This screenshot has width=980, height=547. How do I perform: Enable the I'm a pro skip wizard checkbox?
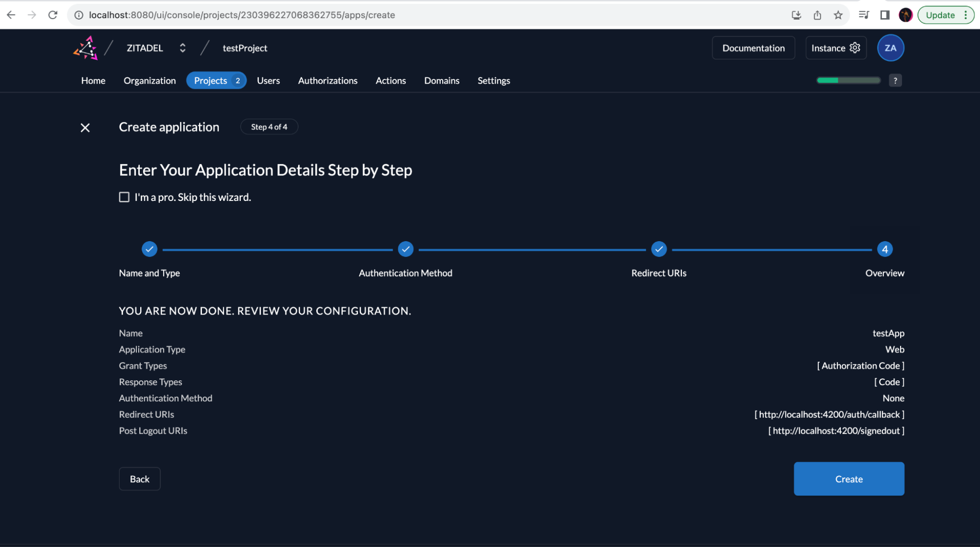click(124, 198)
